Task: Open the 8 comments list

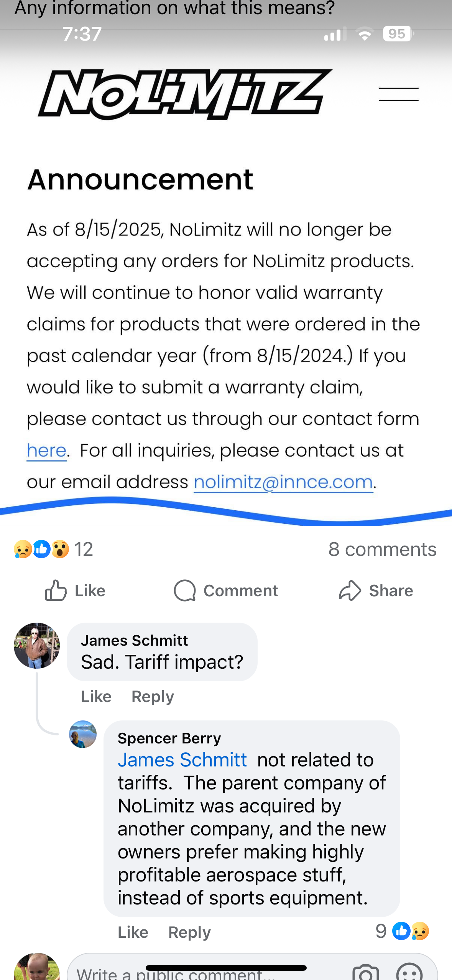Action: 382,549
